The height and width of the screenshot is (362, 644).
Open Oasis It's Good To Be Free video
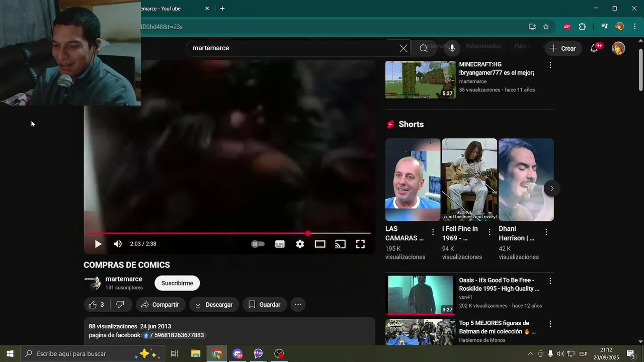click(420, 295)
